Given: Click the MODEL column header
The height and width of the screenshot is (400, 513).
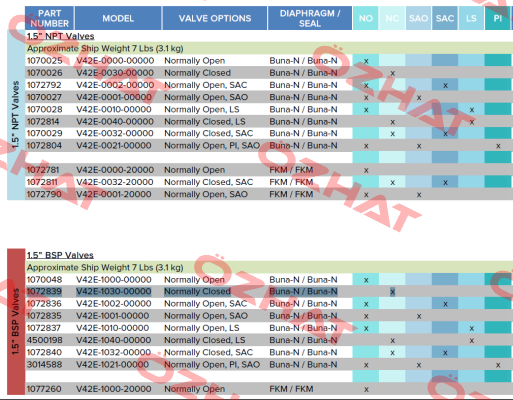Looking at the screenshot, I should [x=118, y=18].
